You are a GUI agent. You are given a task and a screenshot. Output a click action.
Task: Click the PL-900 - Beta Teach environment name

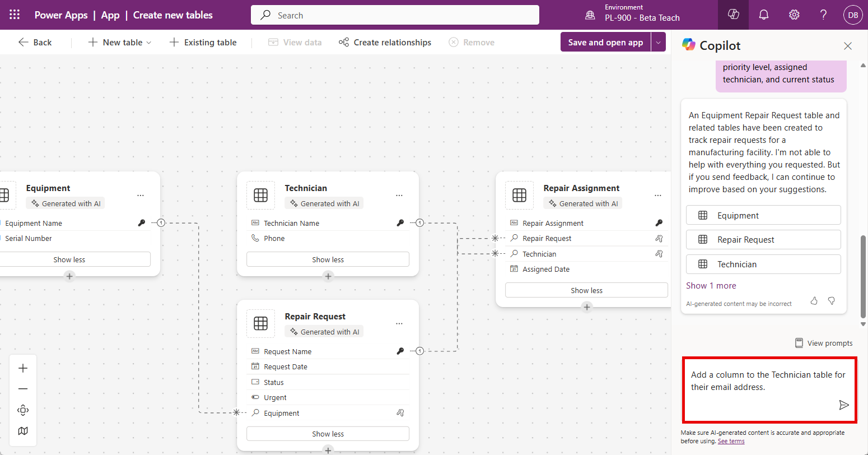click(x=642, y=18)
